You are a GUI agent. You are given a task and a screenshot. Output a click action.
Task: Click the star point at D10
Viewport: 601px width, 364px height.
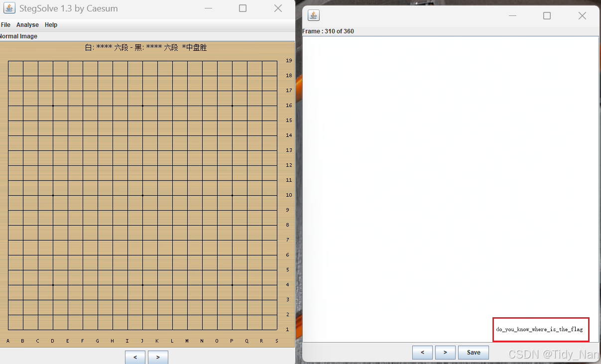53,195
